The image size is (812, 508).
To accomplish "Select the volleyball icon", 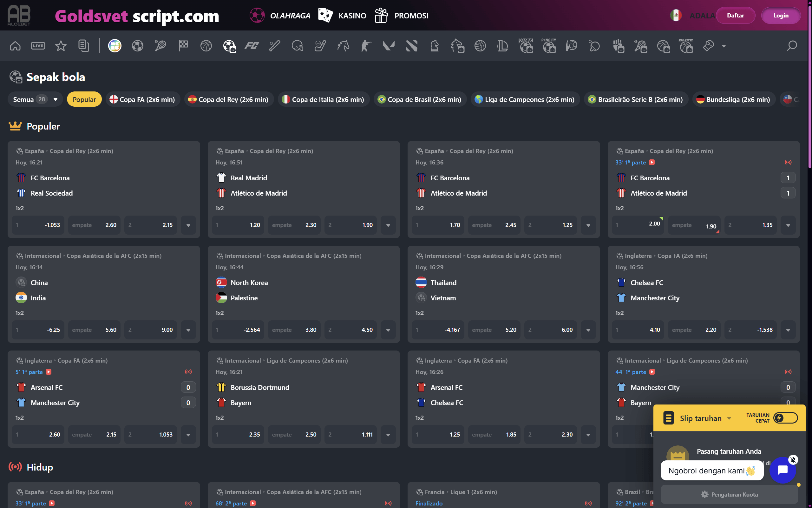I will (480, 46).
